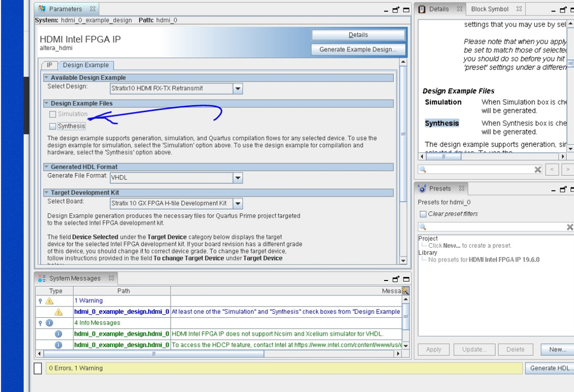Screen dimensions: 574x392
Task: Detach the Parameters panel window
Action: tap(396, 10)
